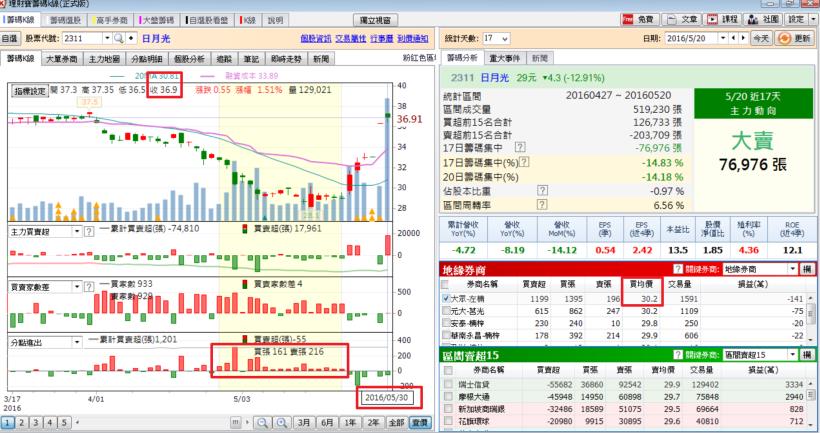Click help icon next to 17日籌碼集中(%)

coord(525,162)
